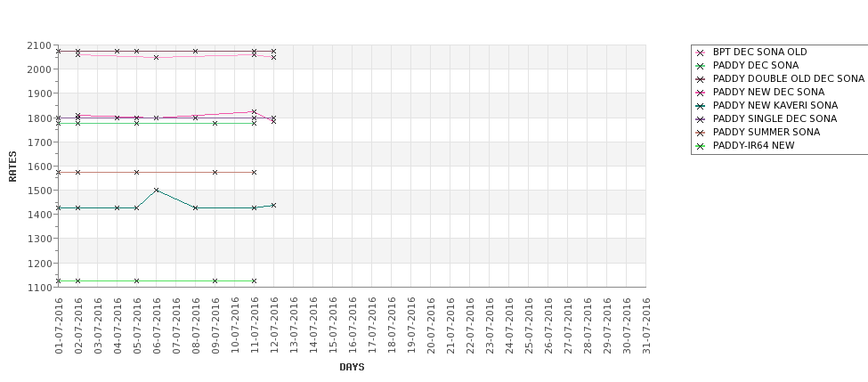Viewport: 868px width, 382px height.
Task: Click PADDY DEC SONA legend marker
Action: [701, 66]
